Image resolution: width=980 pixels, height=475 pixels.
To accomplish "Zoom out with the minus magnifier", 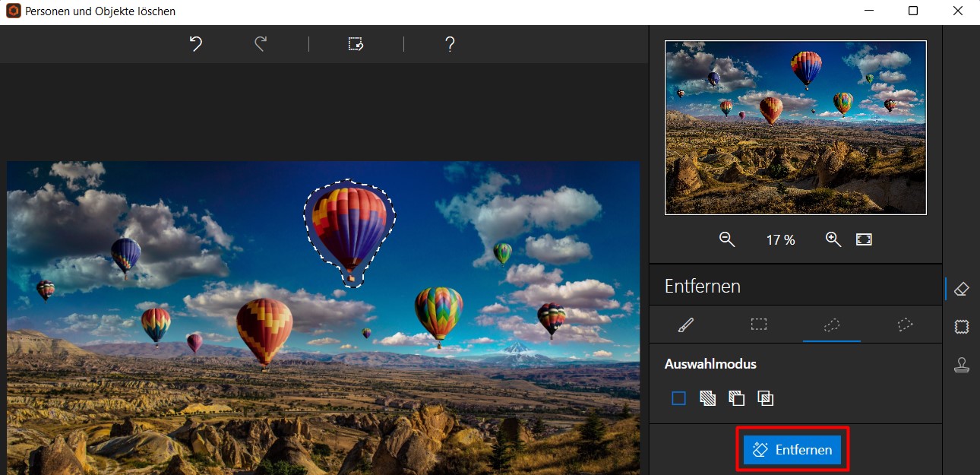I will click(727, 239).
